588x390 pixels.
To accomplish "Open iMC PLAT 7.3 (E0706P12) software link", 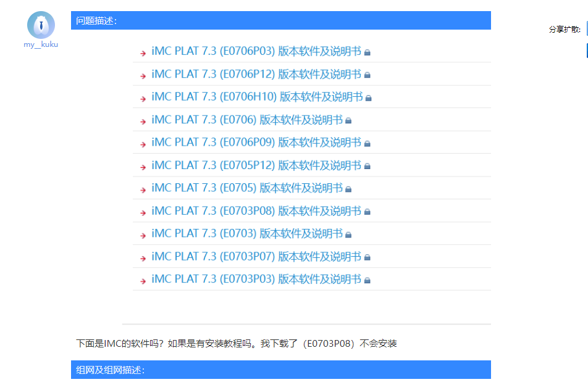I will pos(256,74).
